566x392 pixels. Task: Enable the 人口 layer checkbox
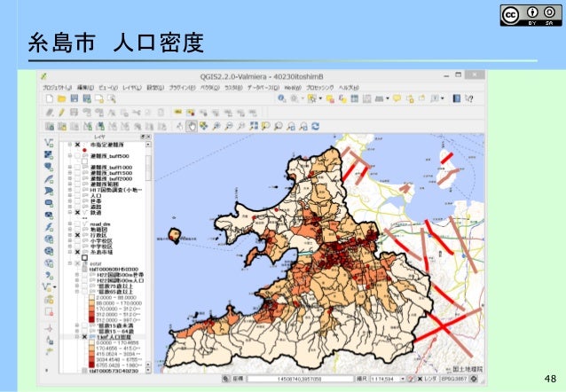[x=77, y=196]
